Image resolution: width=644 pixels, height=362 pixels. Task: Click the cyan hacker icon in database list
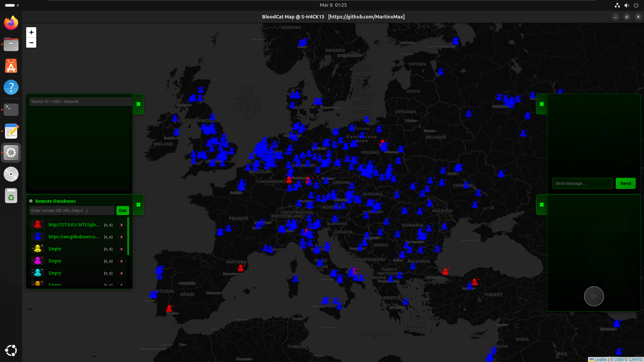tap(38, 273)
